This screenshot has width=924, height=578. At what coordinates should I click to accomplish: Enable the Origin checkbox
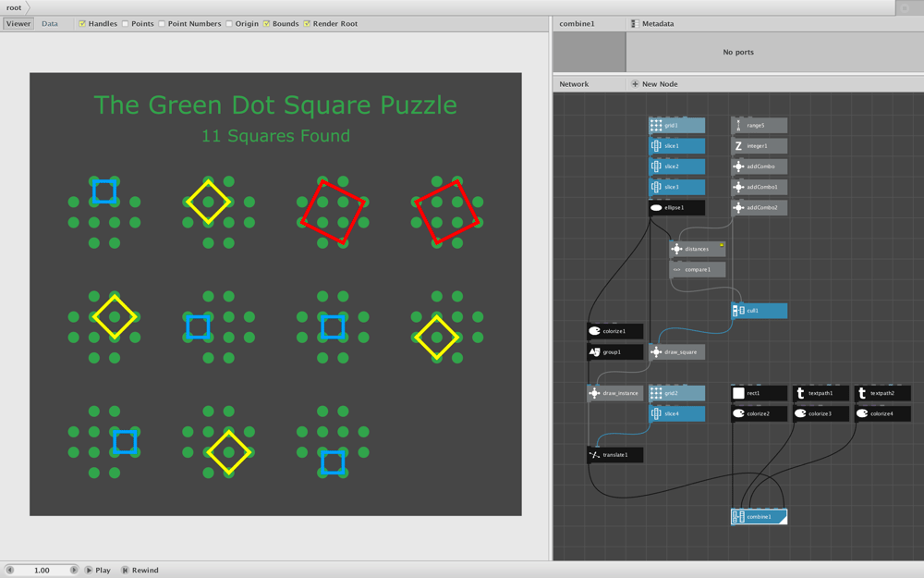click(x=228, y=24)
